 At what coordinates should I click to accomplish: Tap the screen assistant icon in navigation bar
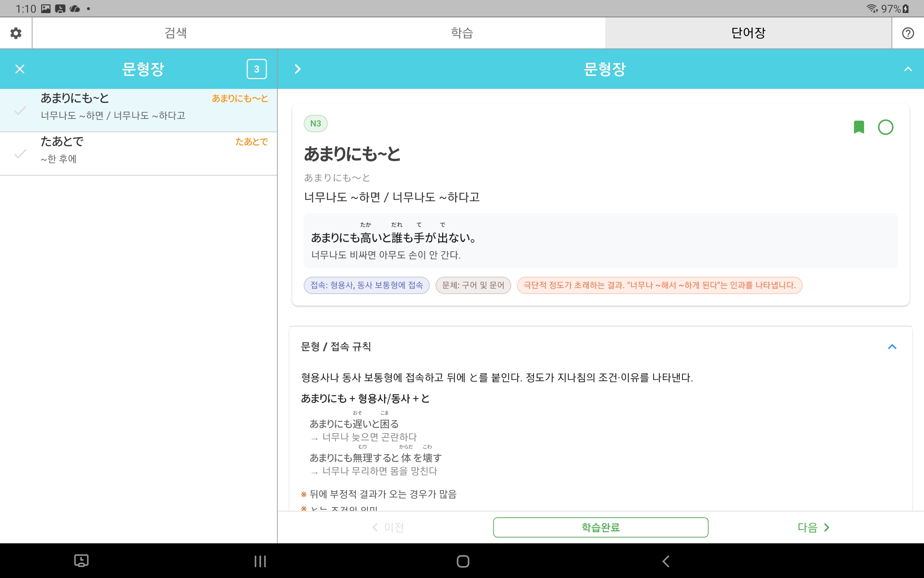[x=81, y=561]
